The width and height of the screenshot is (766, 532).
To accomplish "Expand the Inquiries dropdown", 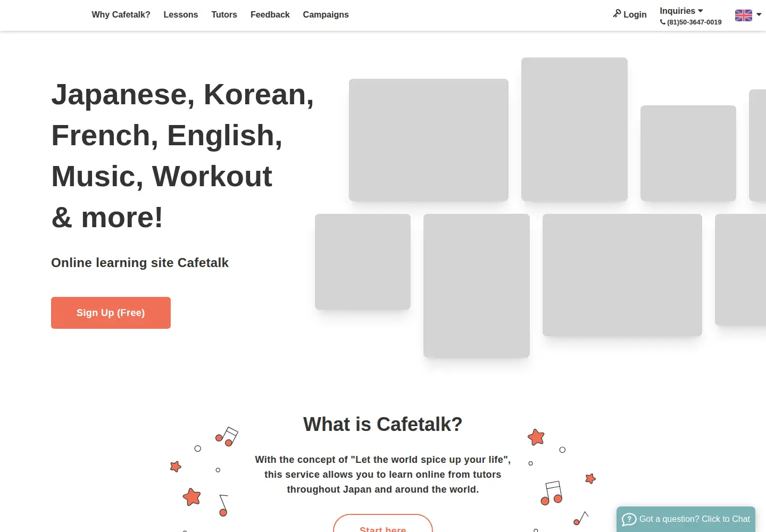I will pos(681,11).
